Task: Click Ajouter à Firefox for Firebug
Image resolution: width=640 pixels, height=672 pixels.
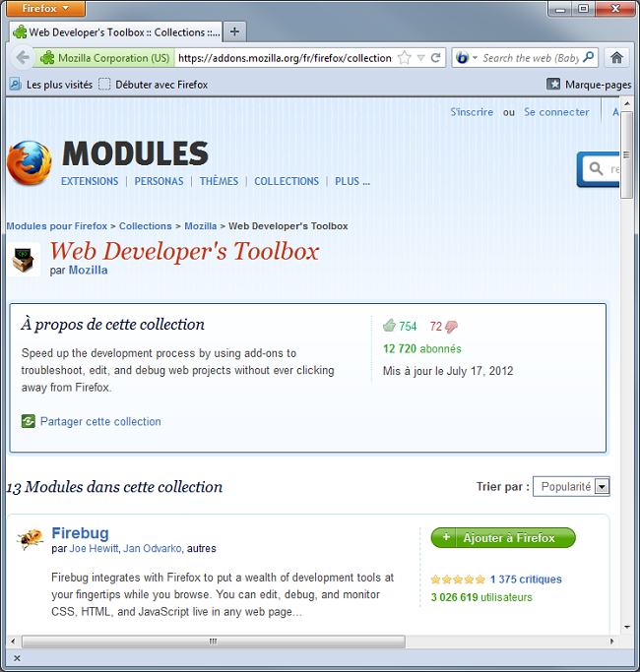Action: [503, 538]
